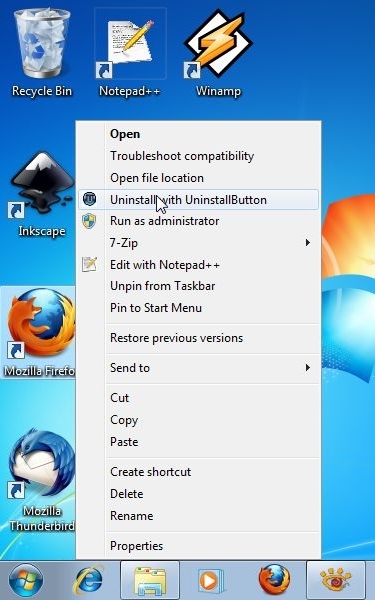Viewport: 375px width, 600px height.
Task: Choose Restore previous versions
Action: [x=199, y=338]
